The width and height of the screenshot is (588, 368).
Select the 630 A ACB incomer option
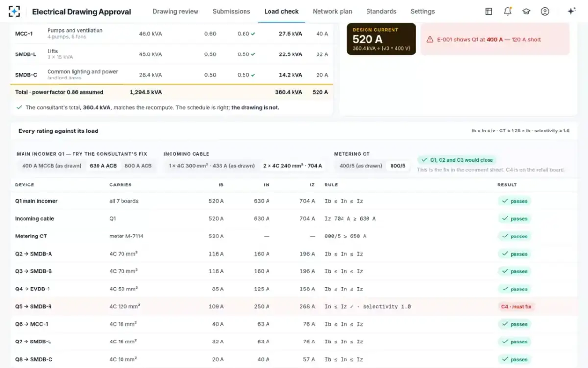(103, 166)
